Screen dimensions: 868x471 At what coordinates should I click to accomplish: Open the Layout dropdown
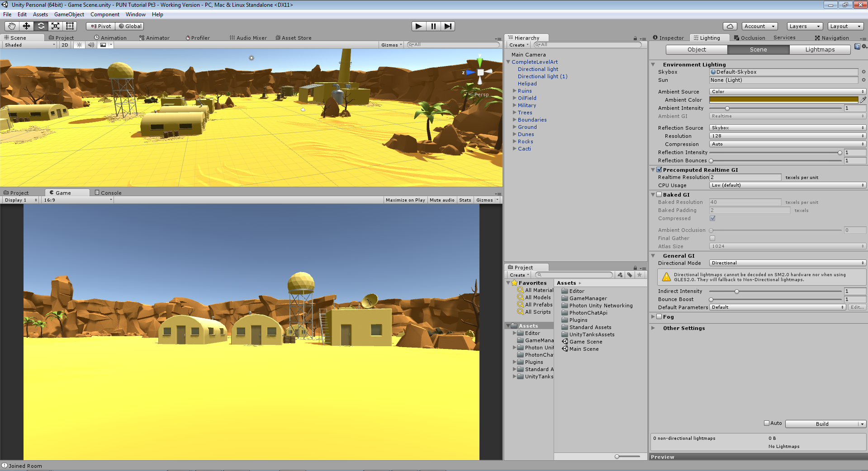pos(845,26)
